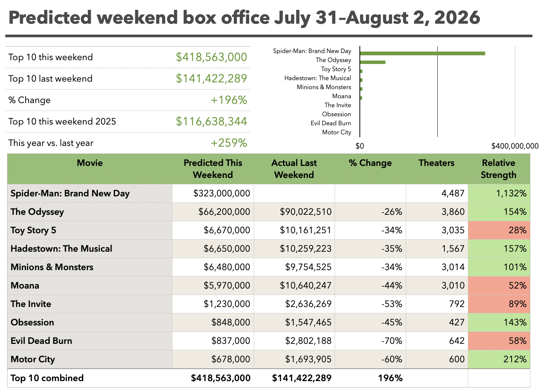Select 'Minions & Monsters' movie cell in table

[x=90, y=267]
